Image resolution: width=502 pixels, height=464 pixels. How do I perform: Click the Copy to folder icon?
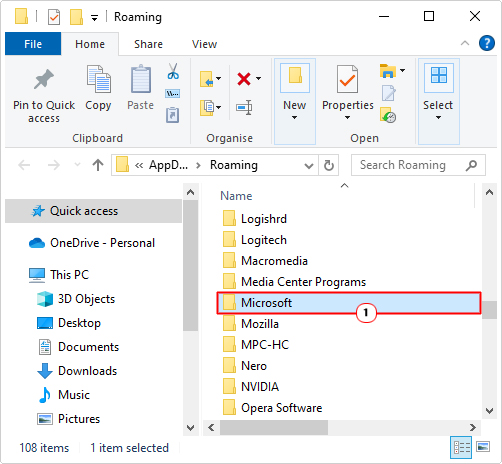(x=207, y=108)
